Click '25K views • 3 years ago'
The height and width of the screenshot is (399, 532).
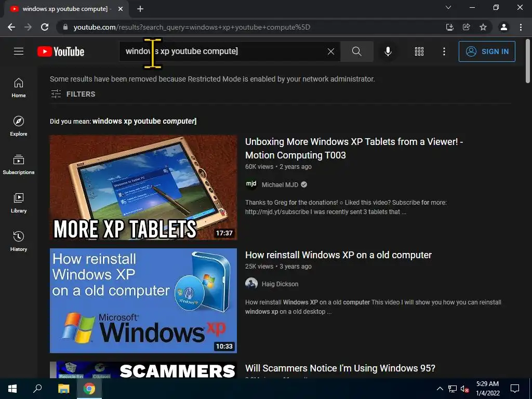tap(278, 267)
